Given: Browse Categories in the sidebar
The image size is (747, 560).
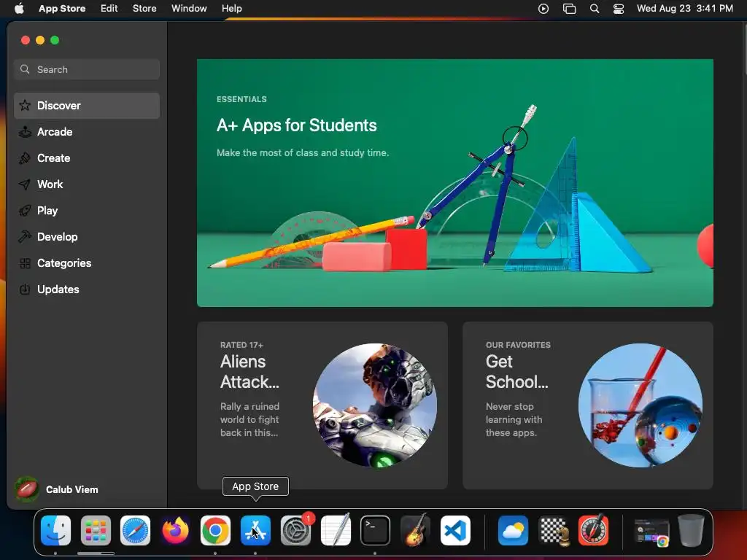Looking at the screenshot, I should [x=87, y=262].
